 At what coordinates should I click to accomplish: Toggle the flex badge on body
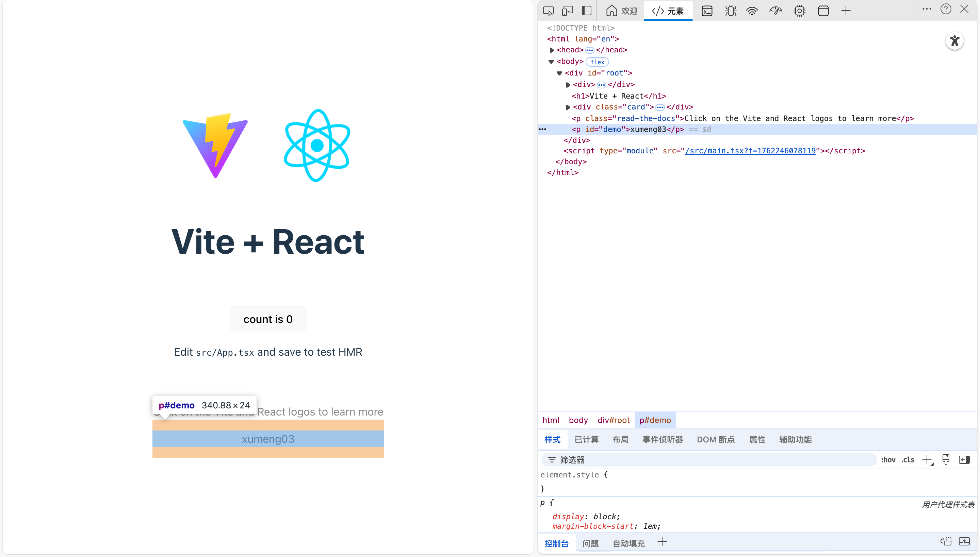click(597, 62)
